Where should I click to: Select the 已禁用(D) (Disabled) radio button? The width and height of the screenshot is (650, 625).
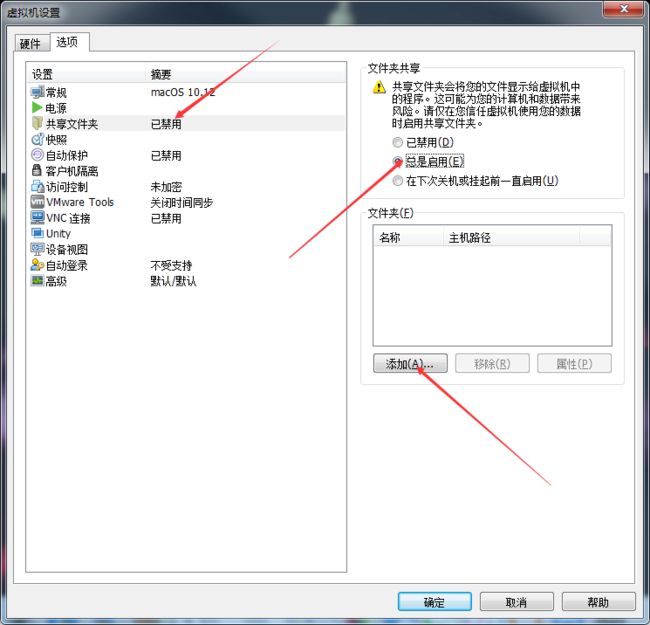click(x=398, y=143)
